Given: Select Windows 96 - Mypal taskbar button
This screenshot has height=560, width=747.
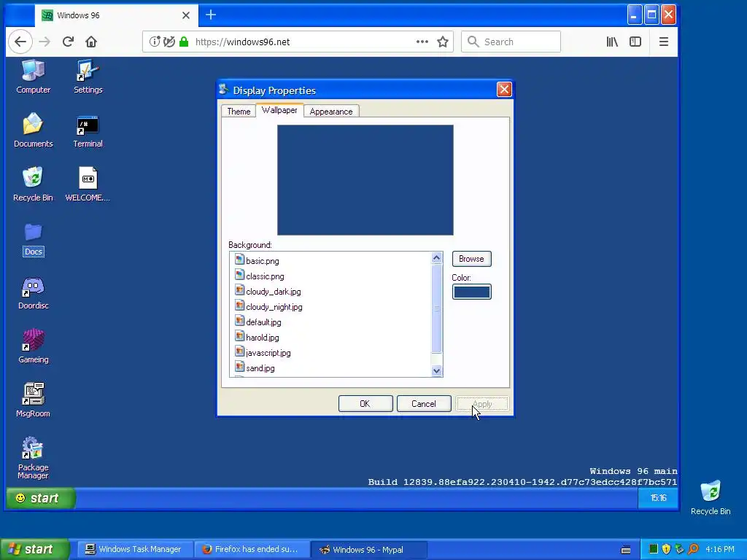Looking at the screenshot, I should [x=368, y=550].
